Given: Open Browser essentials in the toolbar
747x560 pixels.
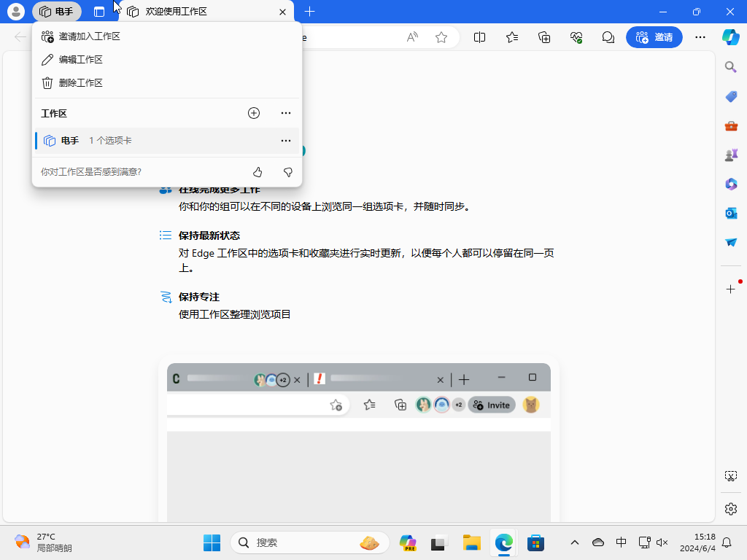Looking at the screenshot, I should pos(576,37).
